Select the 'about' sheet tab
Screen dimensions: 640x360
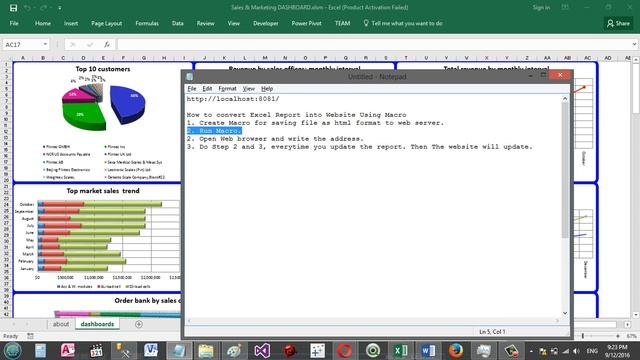click(61, 324)
